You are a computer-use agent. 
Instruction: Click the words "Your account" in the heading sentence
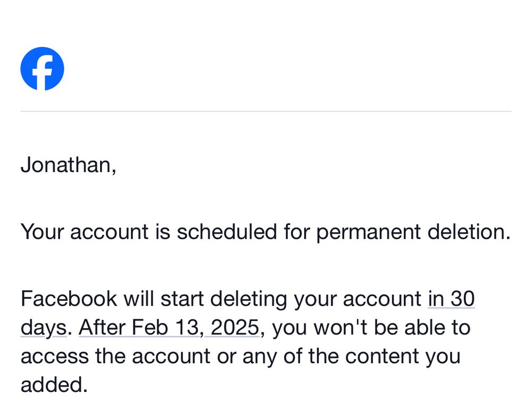[85, 232]
